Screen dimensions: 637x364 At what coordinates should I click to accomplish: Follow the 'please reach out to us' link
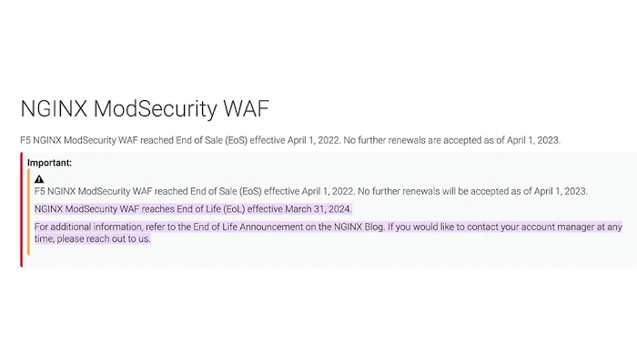pyautogui.click(x=103, y=238)
